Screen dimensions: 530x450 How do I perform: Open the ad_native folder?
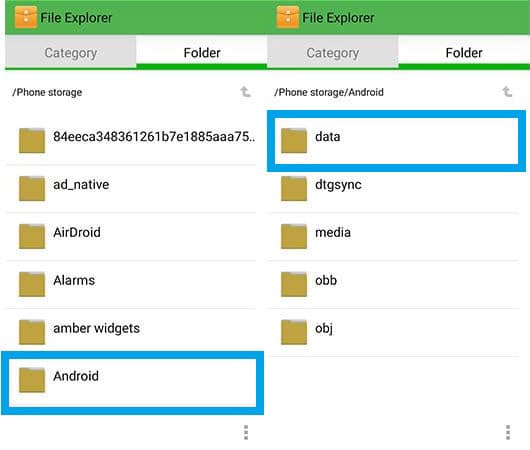[131, 189]
